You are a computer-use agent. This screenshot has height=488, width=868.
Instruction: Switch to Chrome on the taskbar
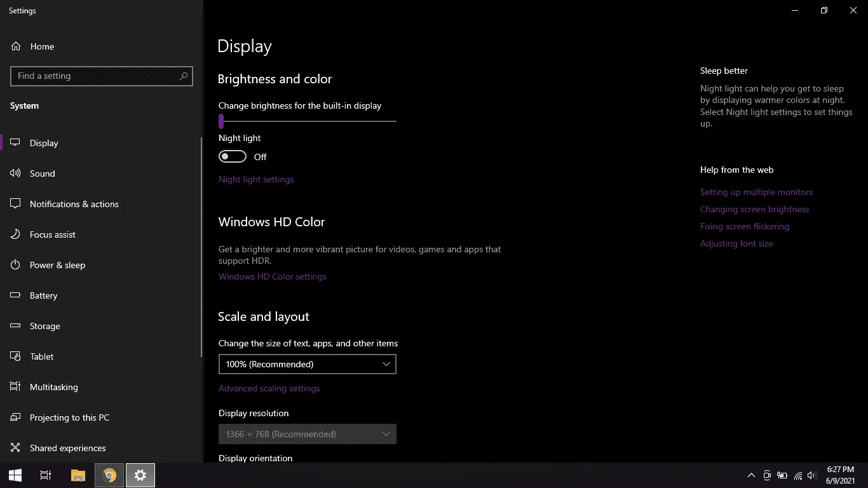coord(109,475)
